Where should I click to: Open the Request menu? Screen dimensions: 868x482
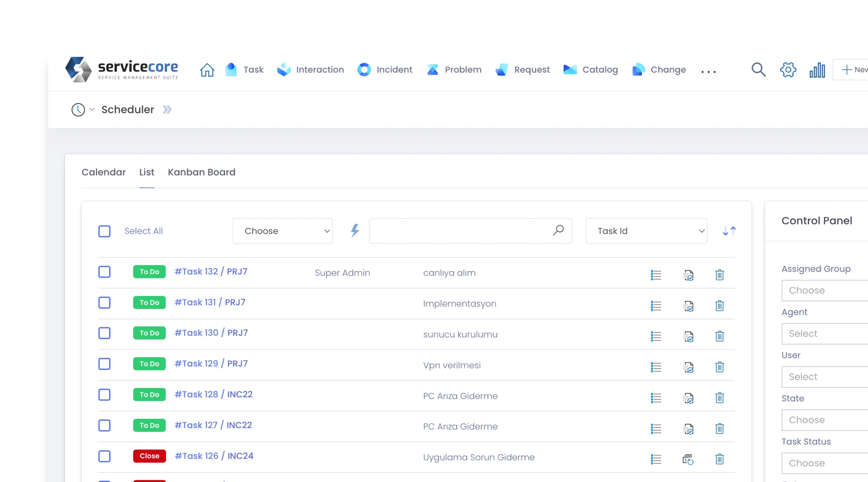pos(522,70)
